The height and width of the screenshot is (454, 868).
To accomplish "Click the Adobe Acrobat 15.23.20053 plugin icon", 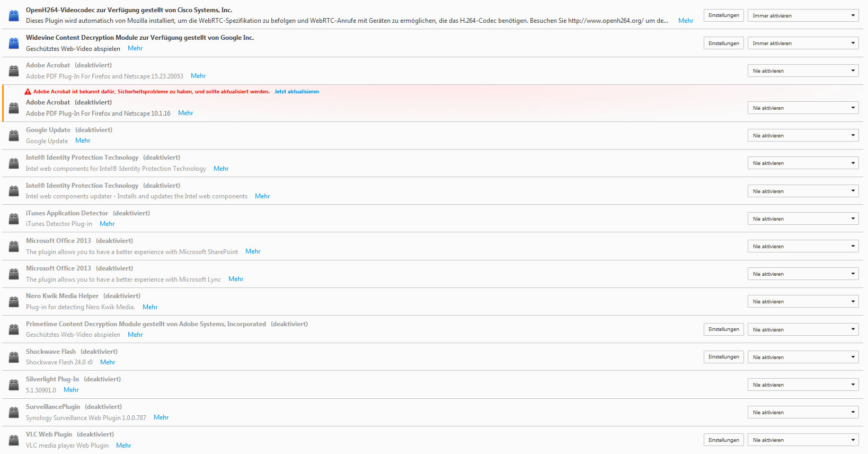I will 14,71.
